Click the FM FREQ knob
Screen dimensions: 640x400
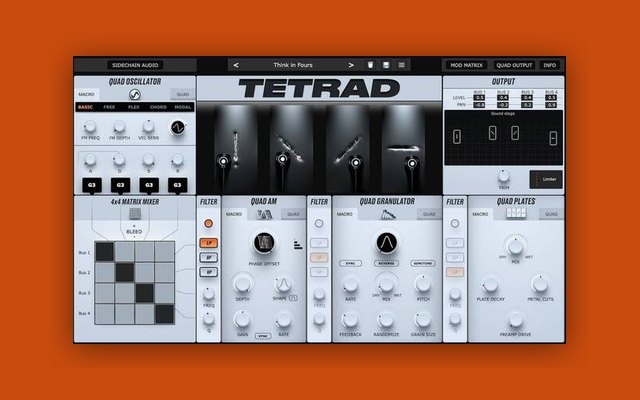click(90, 127)
